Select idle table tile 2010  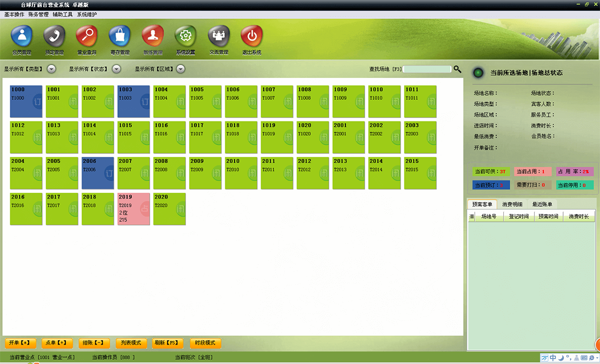coord(241,173)
